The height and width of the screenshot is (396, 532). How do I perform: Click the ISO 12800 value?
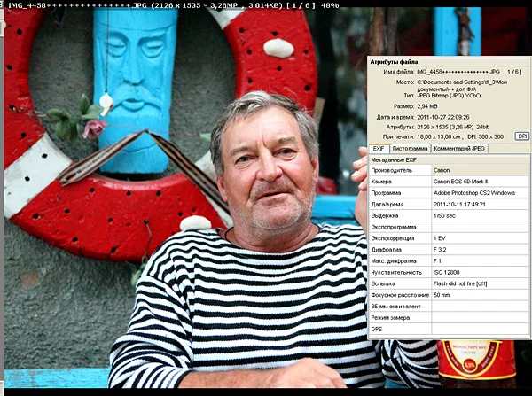[x=446, y=272]
